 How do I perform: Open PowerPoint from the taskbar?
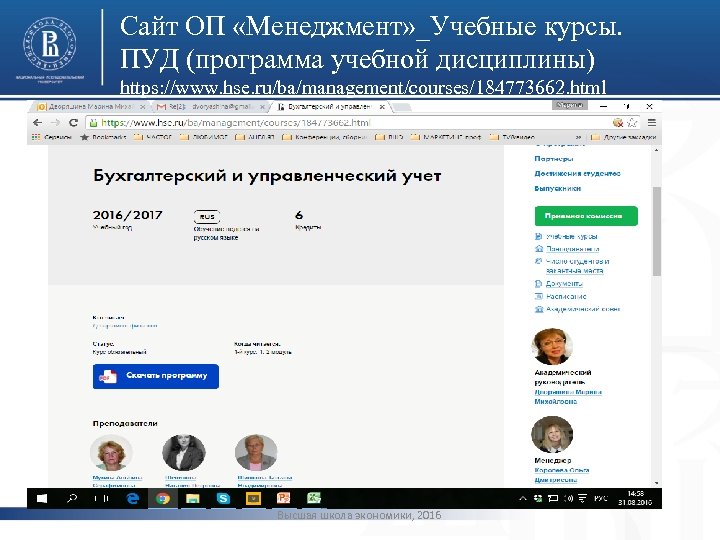283,498
